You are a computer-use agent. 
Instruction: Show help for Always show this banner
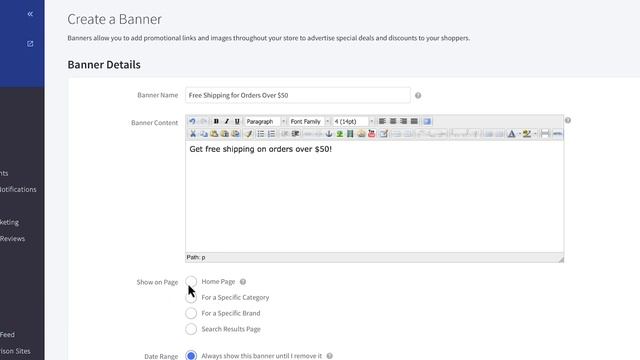[330, 356]
